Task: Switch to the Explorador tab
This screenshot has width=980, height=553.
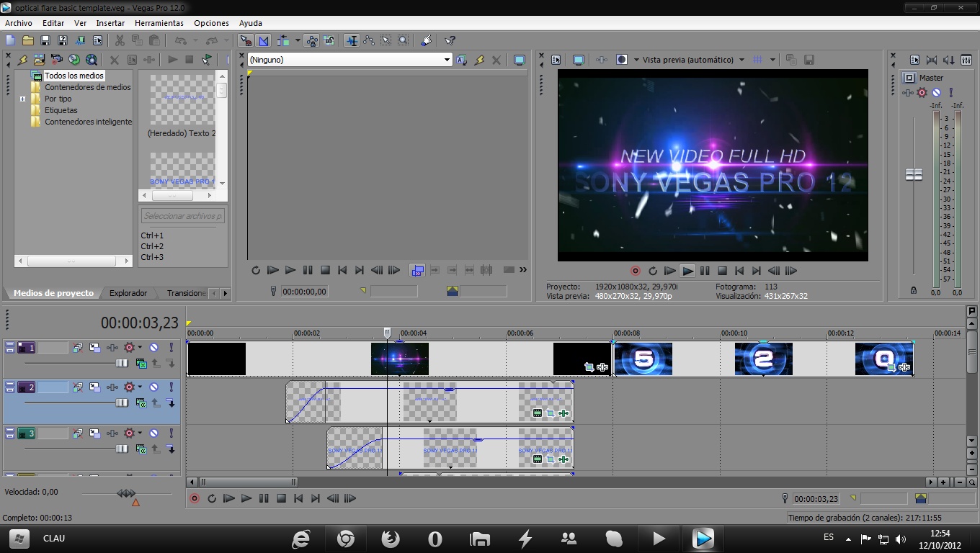Action: 128,293
